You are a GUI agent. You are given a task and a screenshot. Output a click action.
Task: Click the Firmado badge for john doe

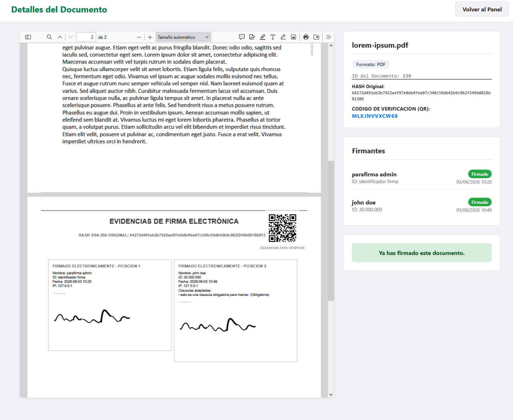480,202
